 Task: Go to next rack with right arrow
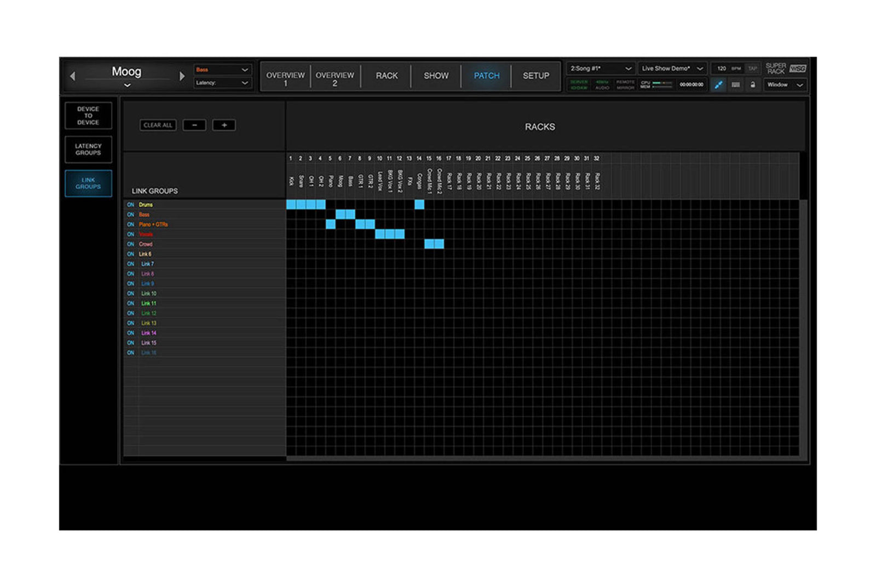[182, 76]
